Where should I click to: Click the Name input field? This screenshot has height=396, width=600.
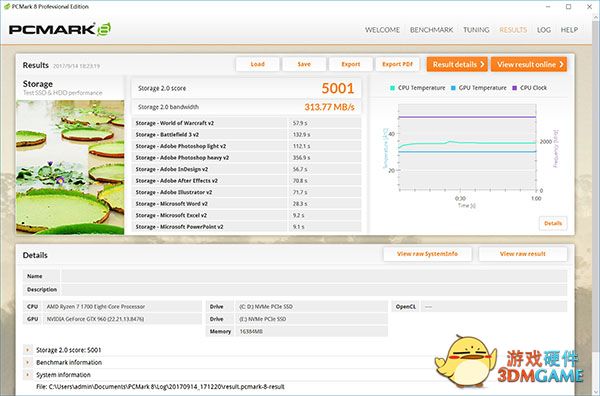click(314, 276)
